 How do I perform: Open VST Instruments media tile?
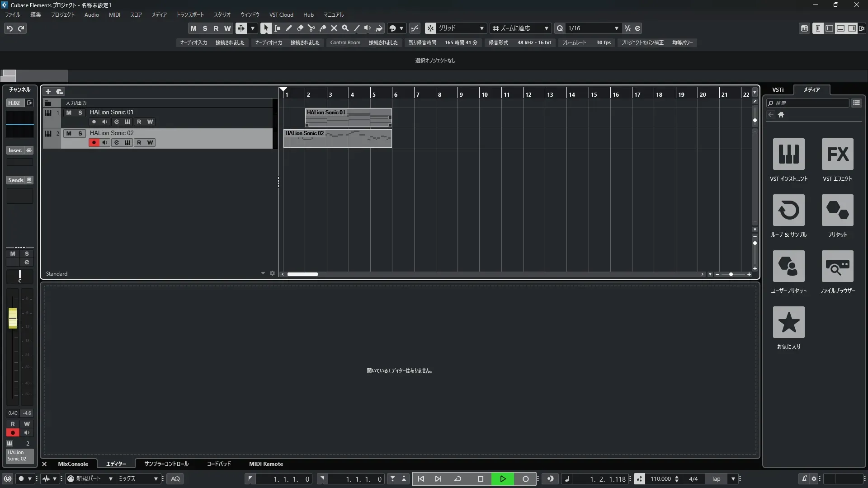tap(788, 154)
